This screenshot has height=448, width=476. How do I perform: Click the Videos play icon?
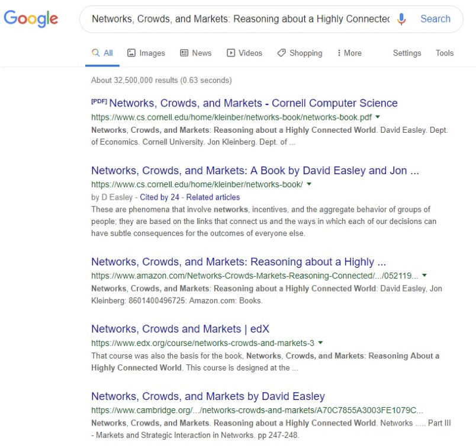click(x=231, y=53)
